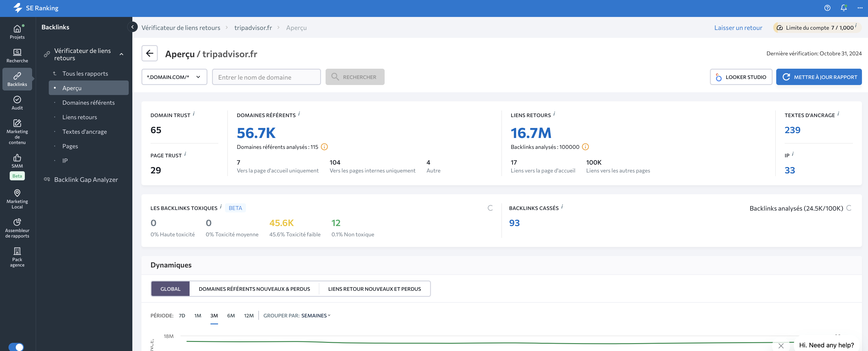Open Marketing de contenu section
The height and width of the screenshot is (351, 868).
(17, 132)
